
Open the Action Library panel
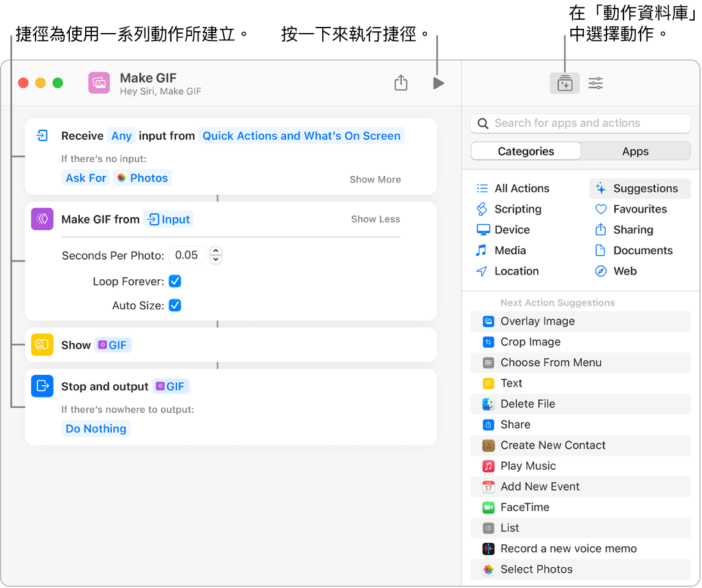point(564,83)
